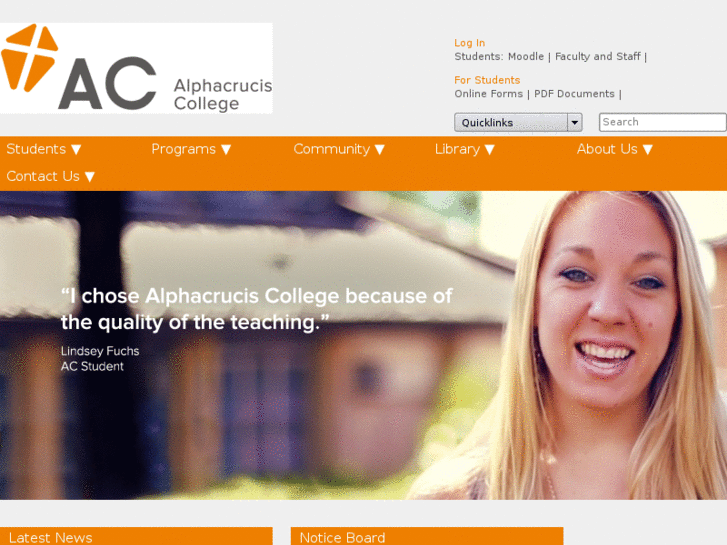Image resolution: width=727 pixels, height=545 pixels.
Task: Click inside the Search field
Action: 663,122
